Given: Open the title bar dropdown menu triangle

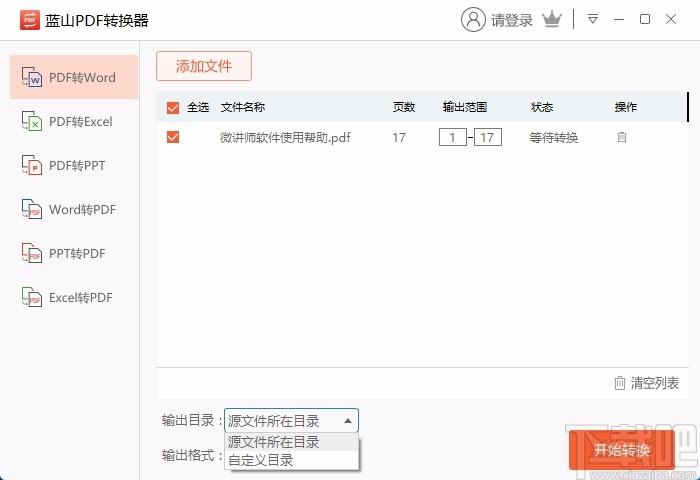Looking at the screenshot, I should coord(593,19).
